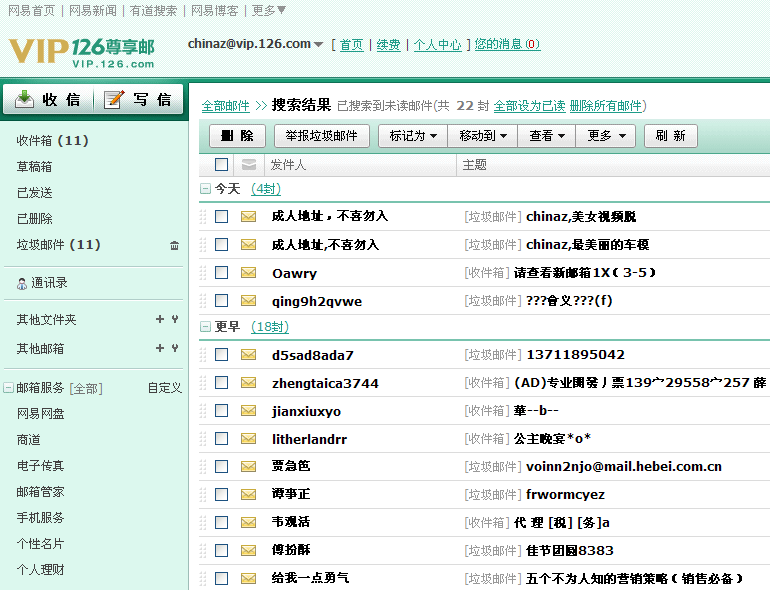Viewport: 770px width, 590px height.
Task: Click the unread envelope icon for 贾急笆
Action: pos(248,467)
